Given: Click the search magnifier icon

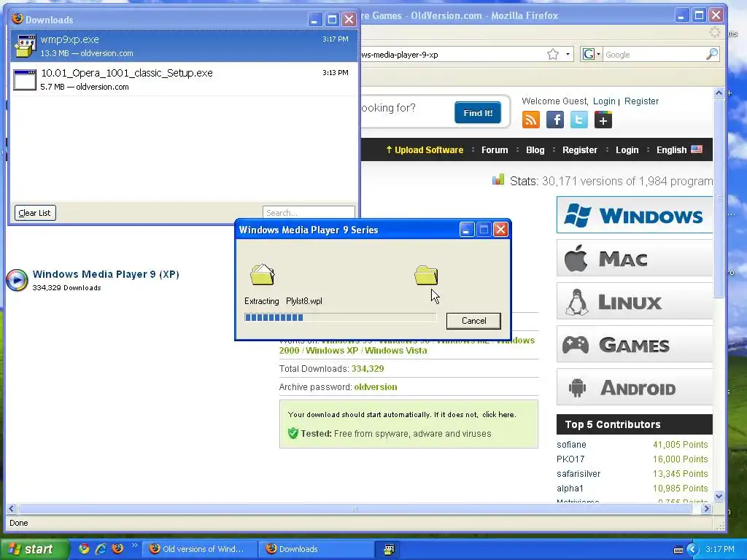Looking at the screenshot, I should [x=712, y=54].
